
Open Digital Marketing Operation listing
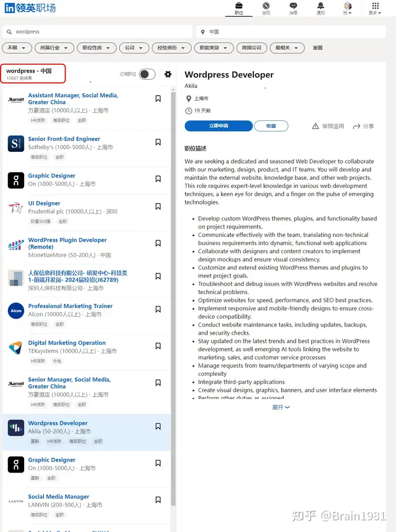[x=67, y=343]
